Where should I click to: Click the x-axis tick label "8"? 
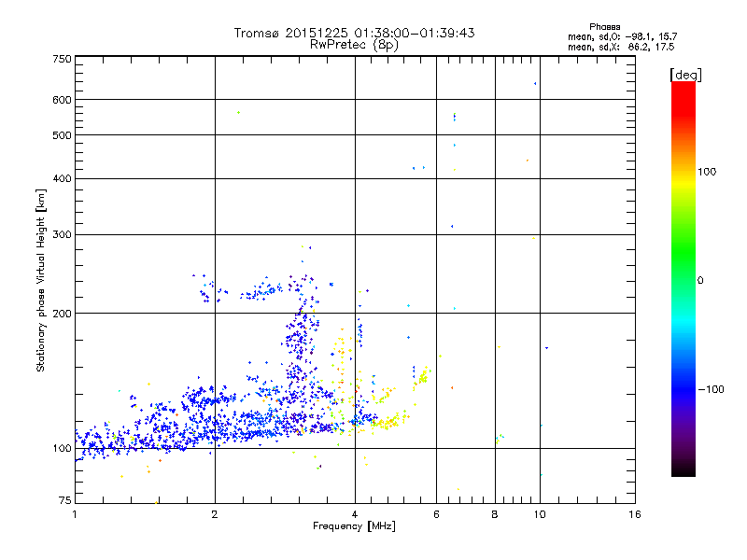495,514
